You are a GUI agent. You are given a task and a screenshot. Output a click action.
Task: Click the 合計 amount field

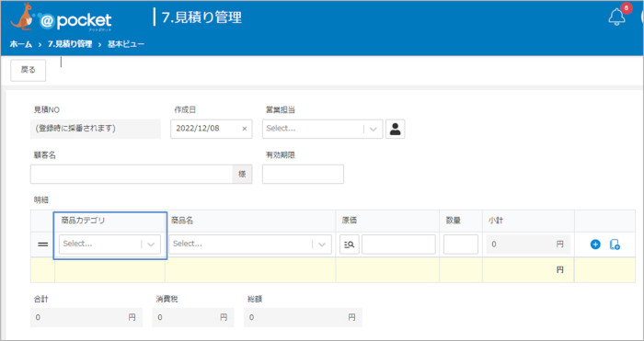click(86, 317)
